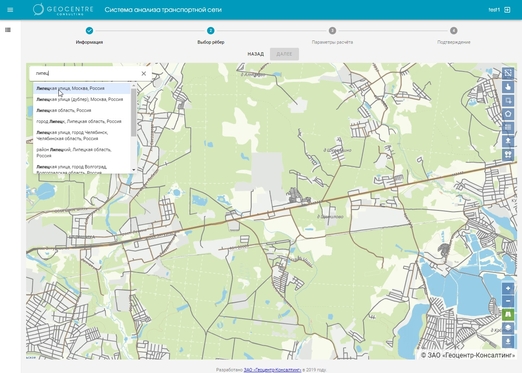522x373 pixels.
Task: Select the polygon selection tool
Action: point(508,114)
